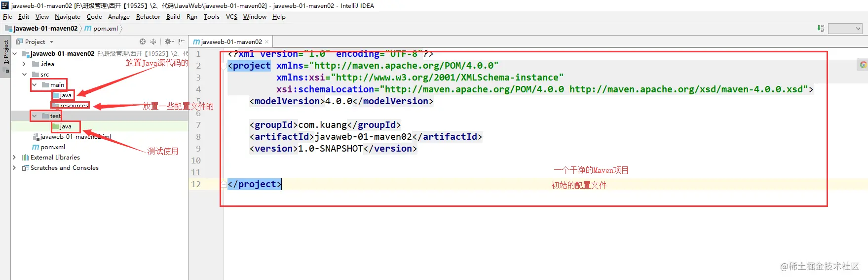
Task: Click the groupId value com.kuang
Action: point(323,125)
